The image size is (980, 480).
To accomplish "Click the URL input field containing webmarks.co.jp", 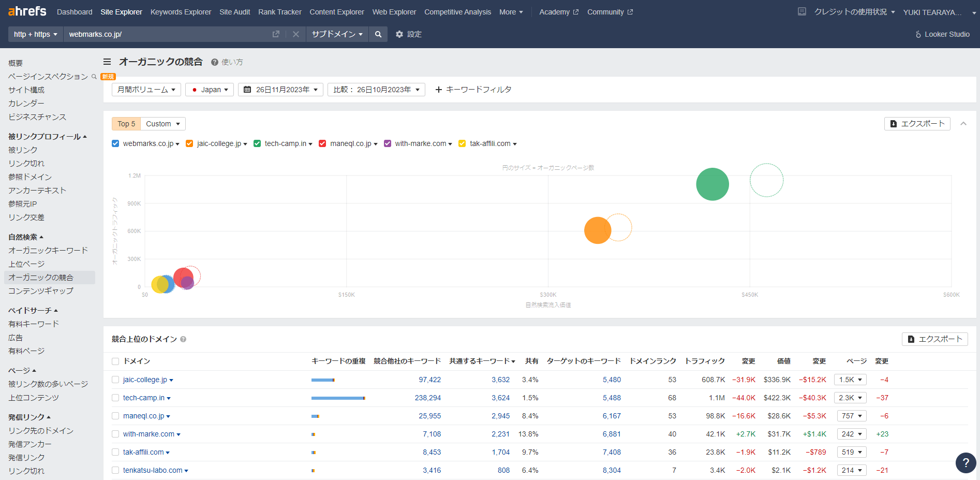I will 166,34.
